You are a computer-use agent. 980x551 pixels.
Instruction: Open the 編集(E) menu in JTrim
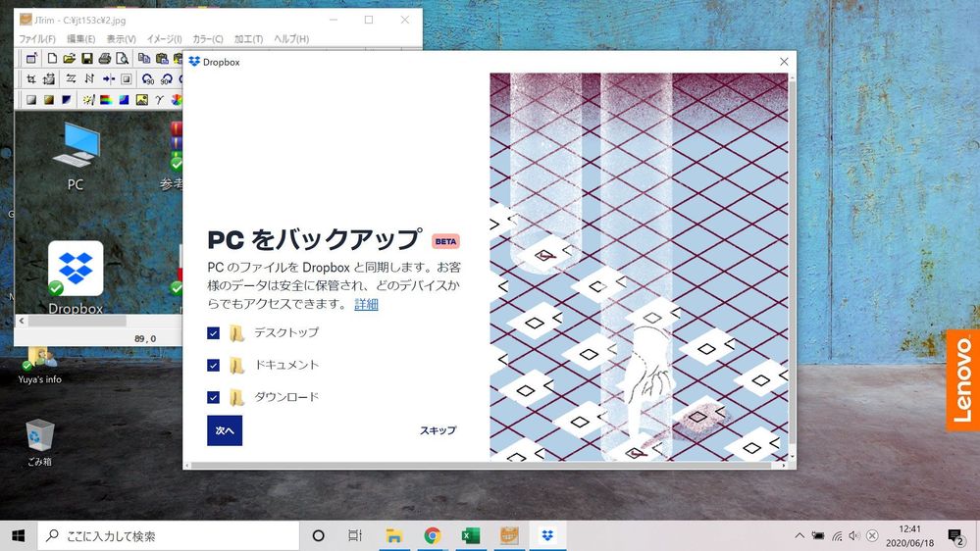coord(80,39)
